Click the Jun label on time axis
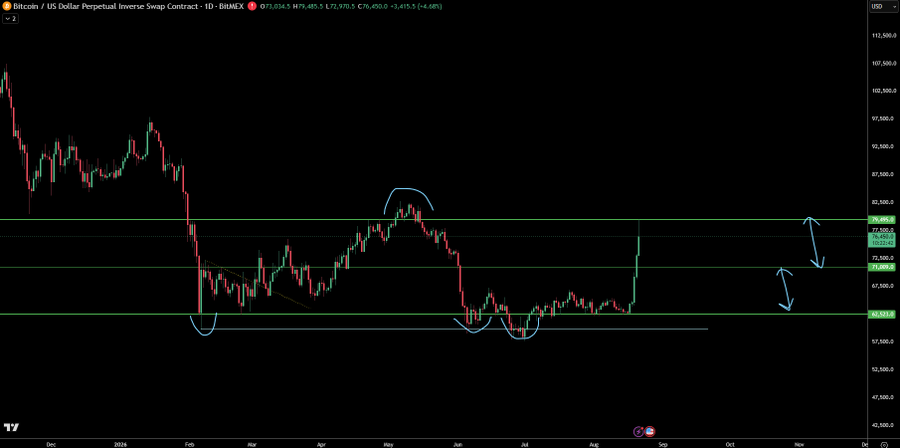Screen dimensions: 900x448 tap(457, 444)
